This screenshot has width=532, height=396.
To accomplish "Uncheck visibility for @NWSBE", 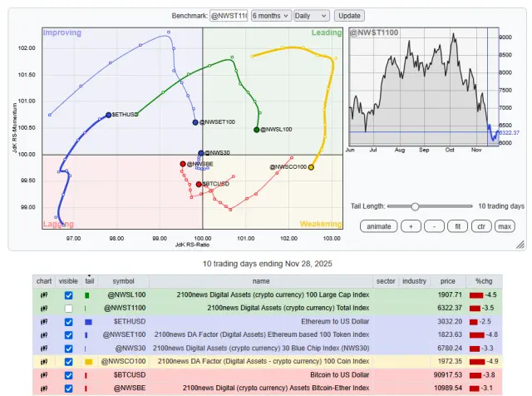I will 68,389.
